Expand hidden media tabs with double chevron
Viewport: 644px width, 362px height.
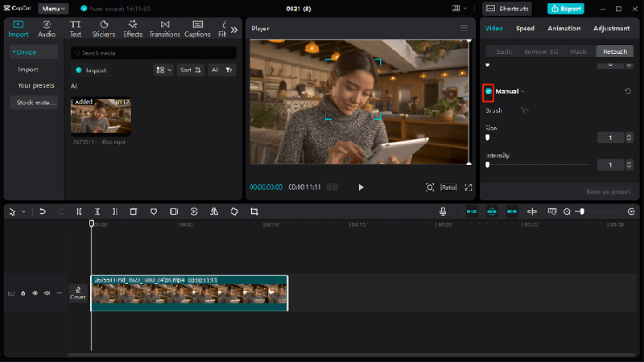pos(234,30)
